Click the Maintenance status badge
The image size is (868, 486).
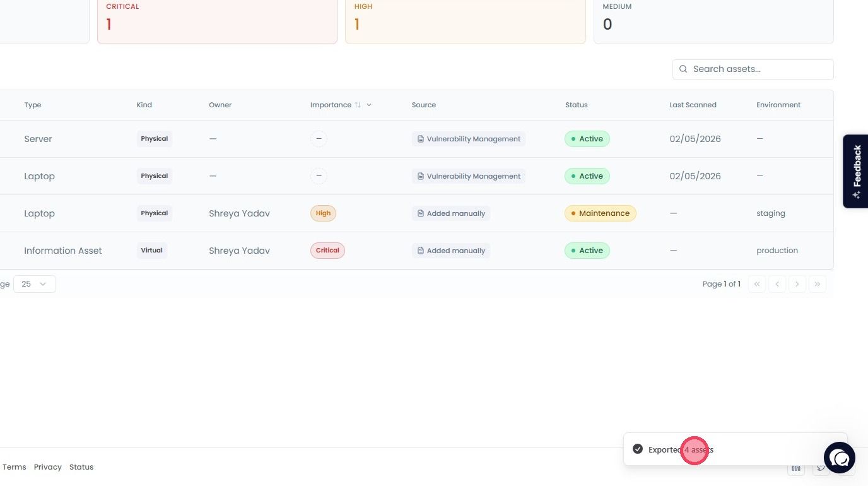[x=601, y=213]
